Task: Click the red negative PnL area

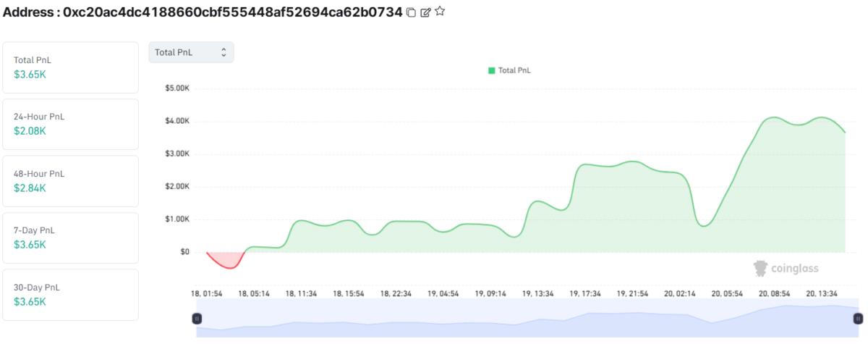Action: 227,259
